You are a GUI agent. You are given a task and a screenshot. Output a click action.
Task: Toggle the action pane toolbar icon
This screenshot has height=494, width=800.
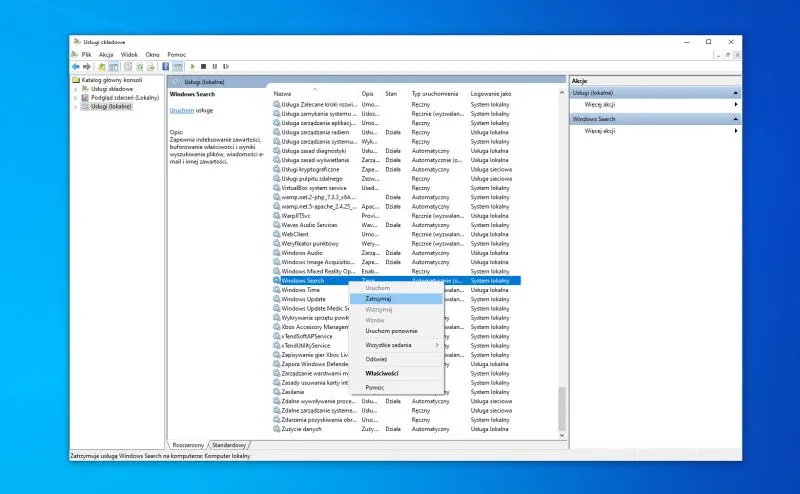tap(177, 67)
